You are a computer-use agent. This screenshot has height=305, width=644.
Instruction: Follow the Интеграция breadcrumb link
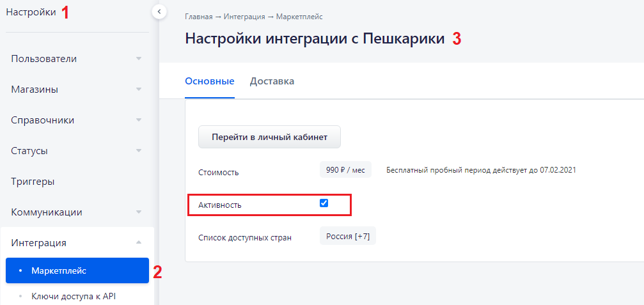(x=244, y=17)
